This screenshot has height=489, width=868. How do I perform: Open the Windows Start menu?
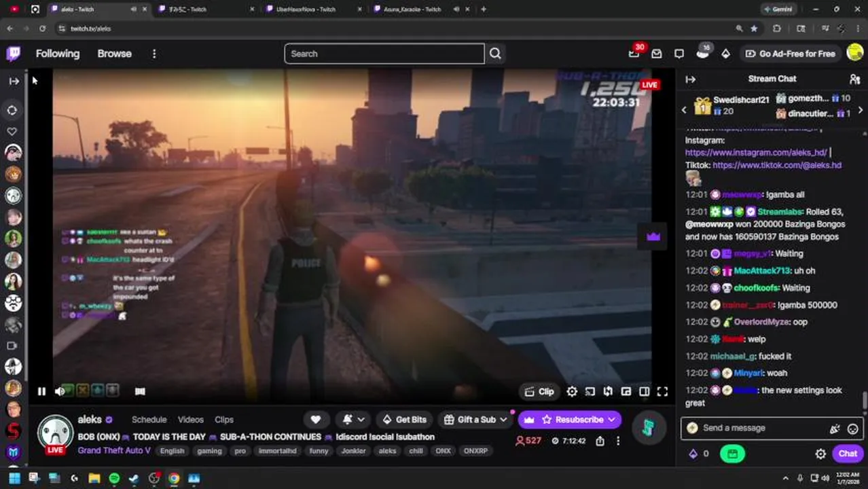coord(14,479)
